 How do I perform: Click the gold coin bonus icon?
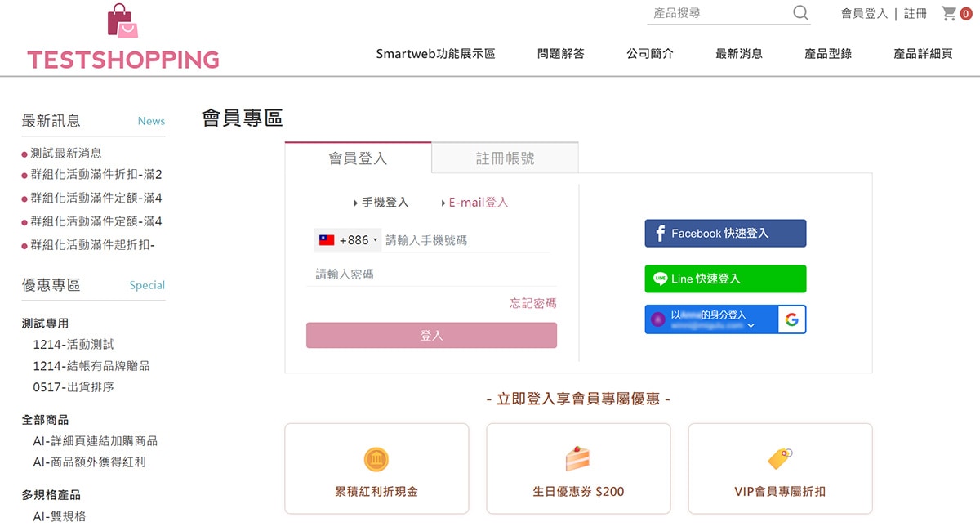pos(376,459)
